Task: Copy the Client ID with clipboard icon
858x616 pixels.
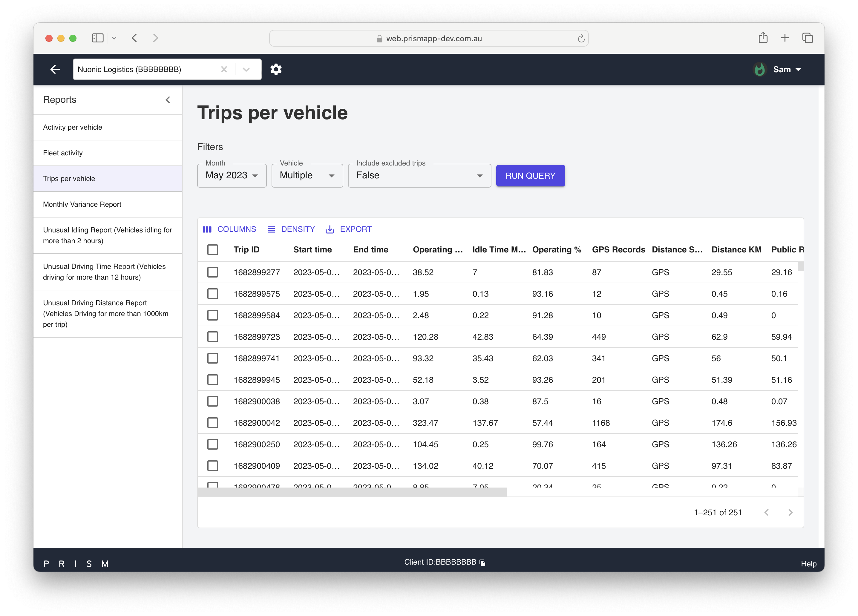Action: click(482, 563)
